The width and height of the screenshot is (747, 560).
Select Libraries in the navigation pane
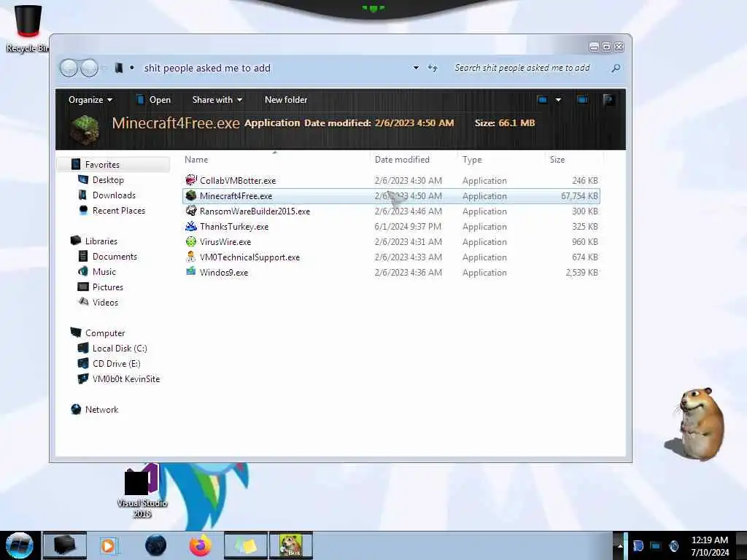101,241
